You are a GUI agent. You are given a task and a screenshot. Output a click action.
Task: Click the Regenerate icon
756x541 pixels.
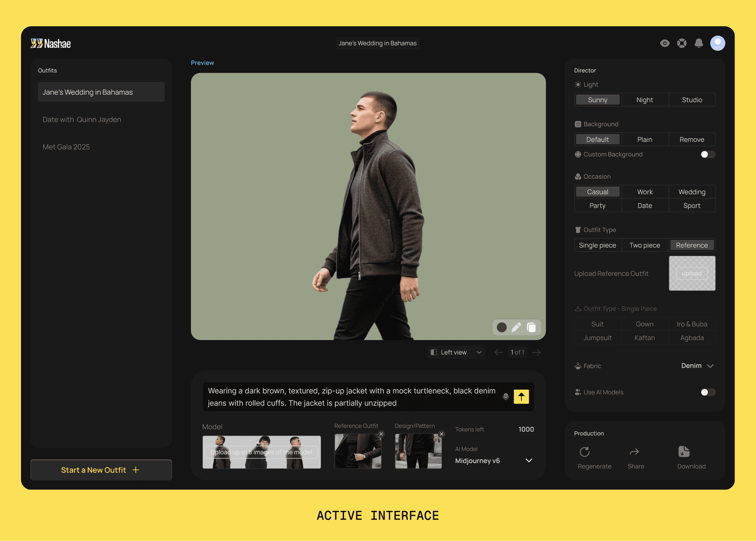[584, 452]
